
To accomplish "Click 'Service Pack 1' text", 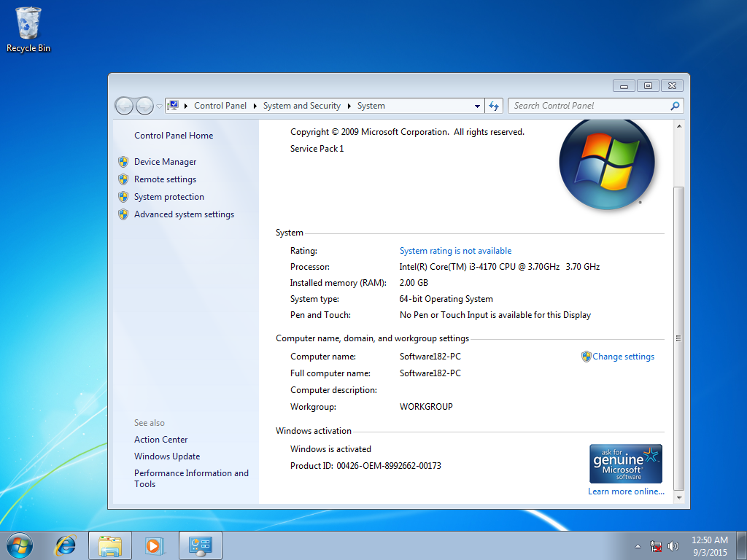I will (317, 149).
